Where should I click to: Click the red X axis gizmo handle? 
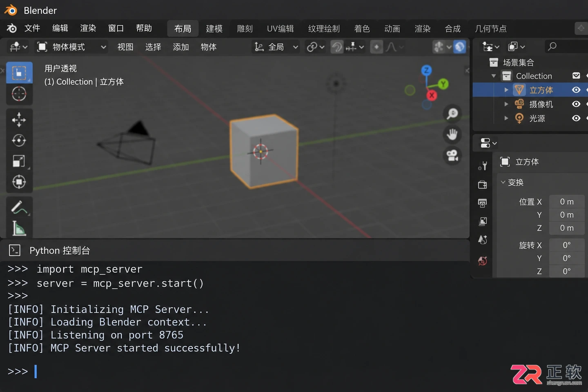point(432,95)
